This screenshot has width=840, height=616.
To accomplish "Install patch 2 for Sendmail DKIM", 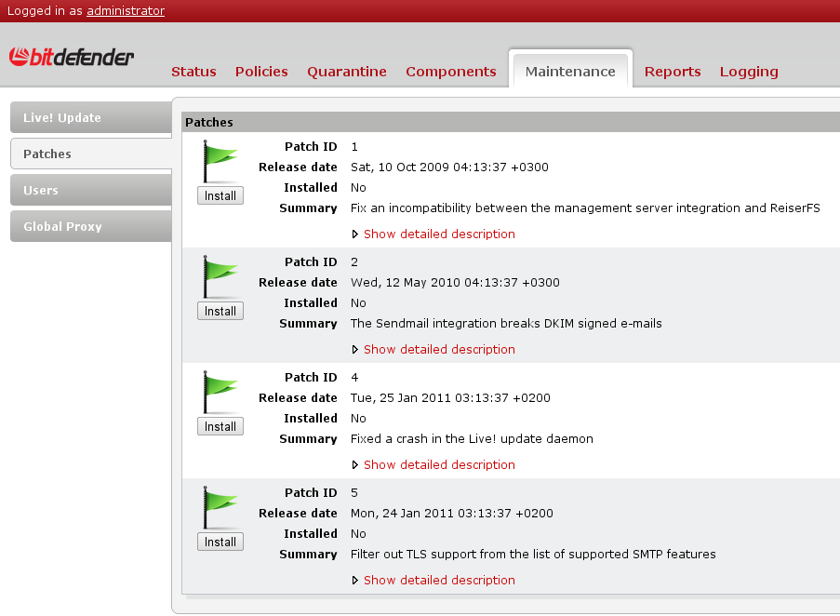I will (220, 311).
